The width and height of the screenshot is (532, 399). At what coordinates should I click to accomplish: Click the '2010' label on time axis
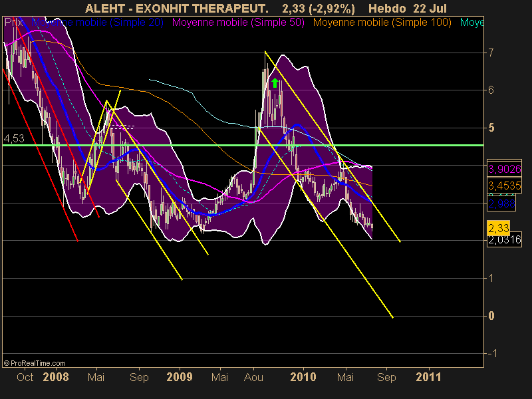pyautogui.click(x=303, y=377)
